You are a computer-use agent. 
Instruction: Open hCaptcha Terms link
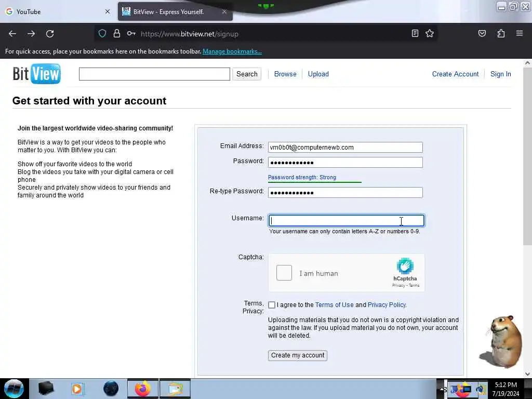[414, 285]
